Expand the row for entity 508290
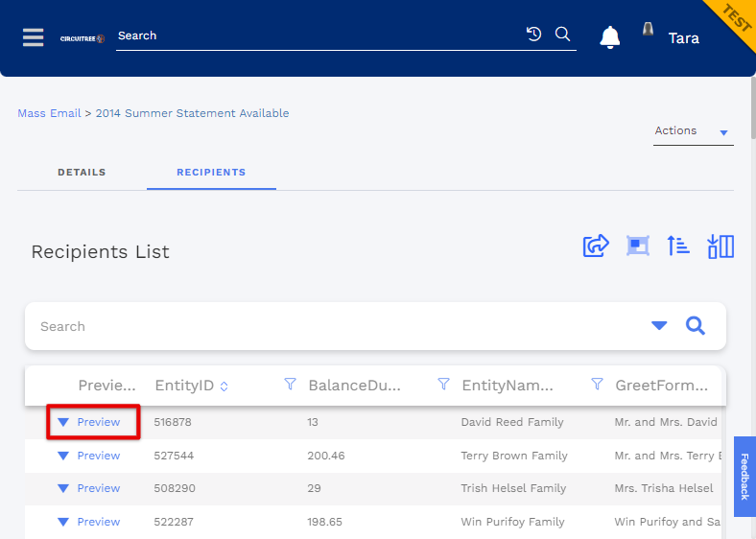This screenshot has height=539, width=756. click(63, 488)
